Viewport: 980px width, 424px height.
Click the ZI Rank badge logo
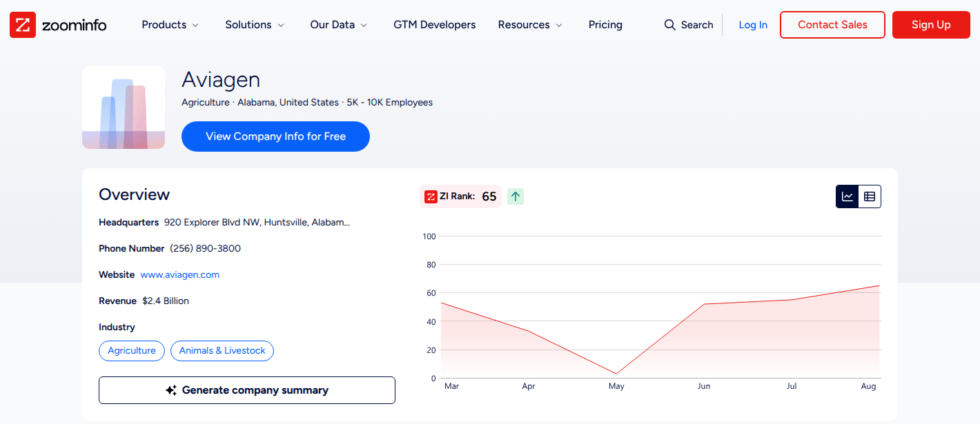[431, 196]
